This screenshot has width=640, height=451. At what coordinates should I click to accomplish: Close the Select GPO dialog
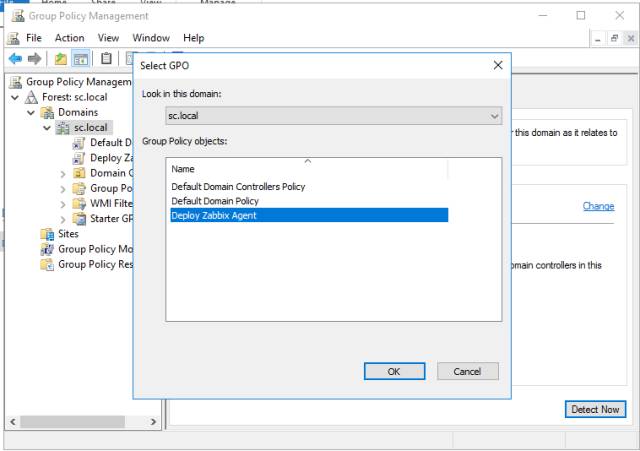tap(498, 65)
